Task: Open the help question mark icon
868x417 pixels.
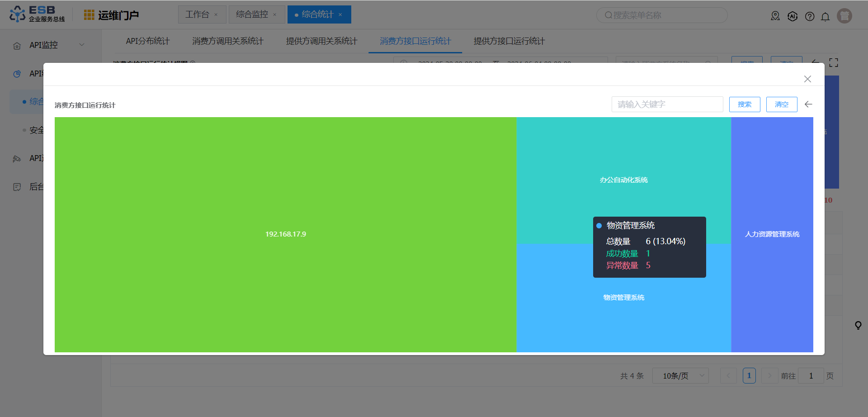Action: point(810,17)
